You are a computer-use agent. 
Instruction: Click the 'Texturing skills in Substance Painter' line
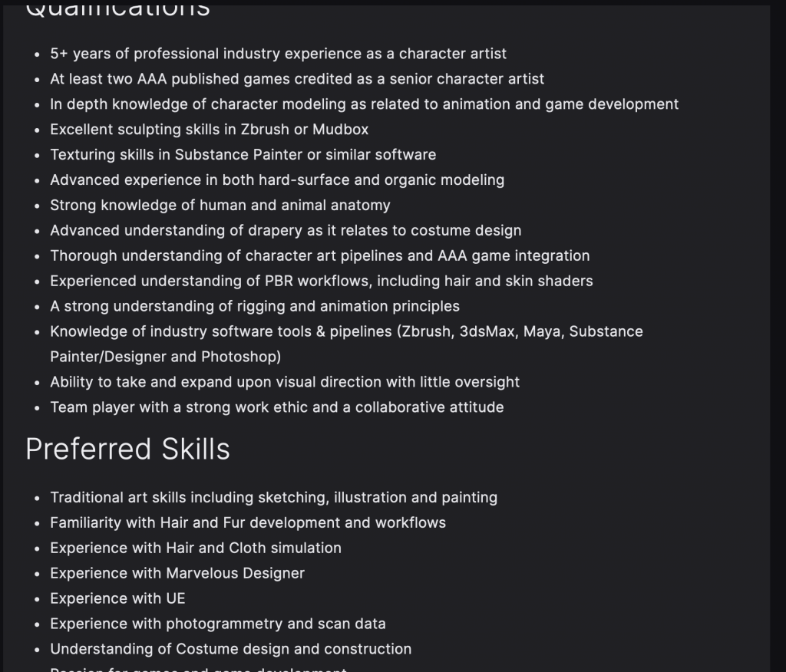[x=243, y=154]
